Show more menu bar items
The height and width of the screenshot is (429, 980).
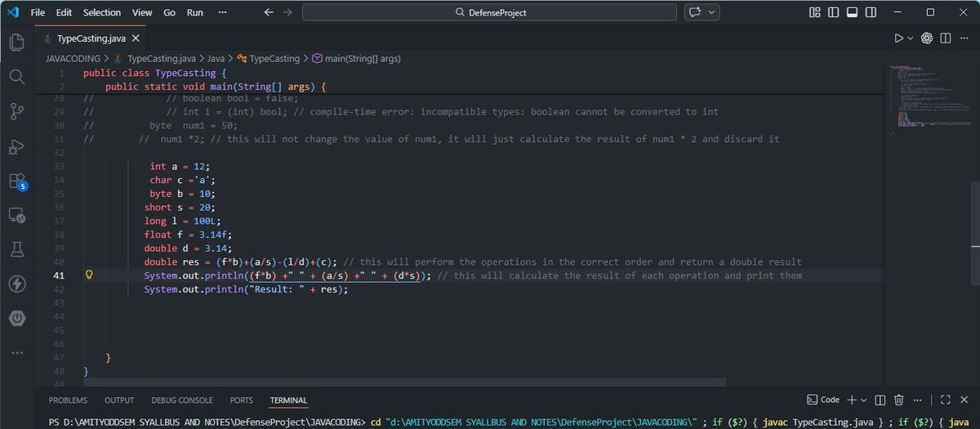tap(223, 12)
